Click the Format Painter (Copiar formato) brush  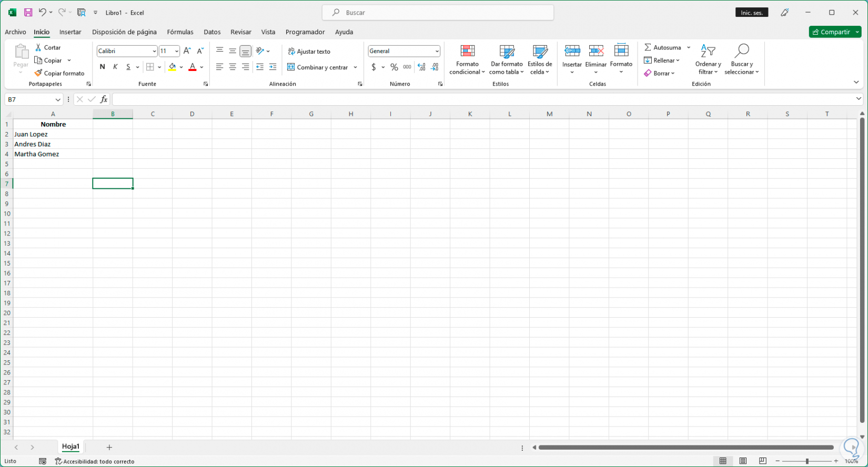(x=38, y=73)
